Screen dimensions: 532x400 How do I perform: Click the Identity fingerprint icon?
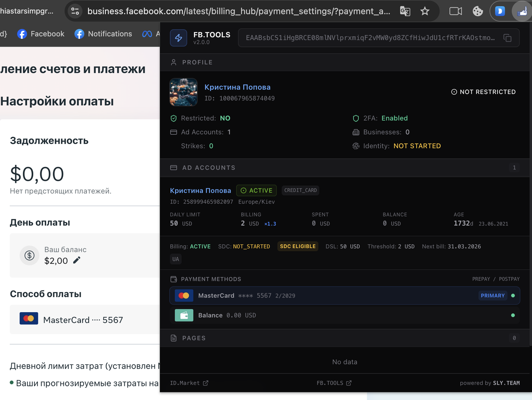tap(356, 146)
